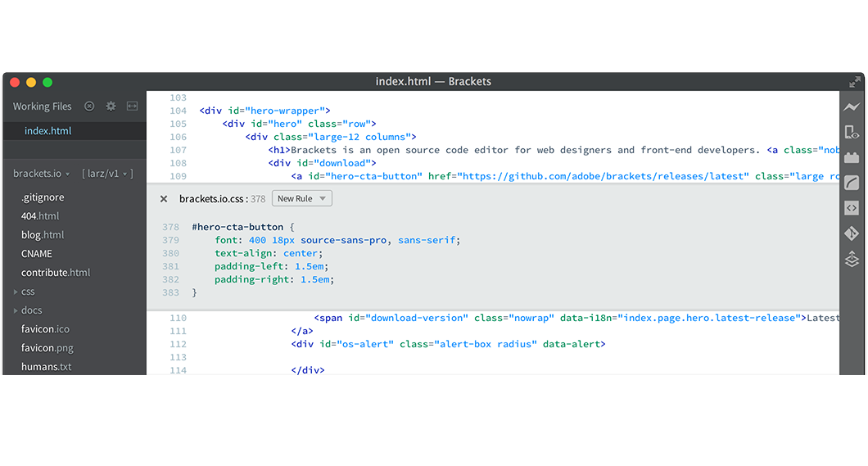Click the padding-left: 1.5em line
The image size is (868, 466).
coord(271,266)
